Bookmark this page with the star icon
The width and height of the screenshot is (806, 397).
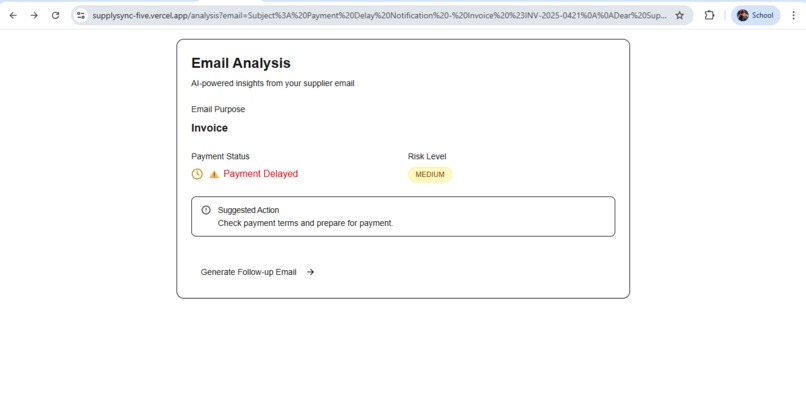pos(680,15)
